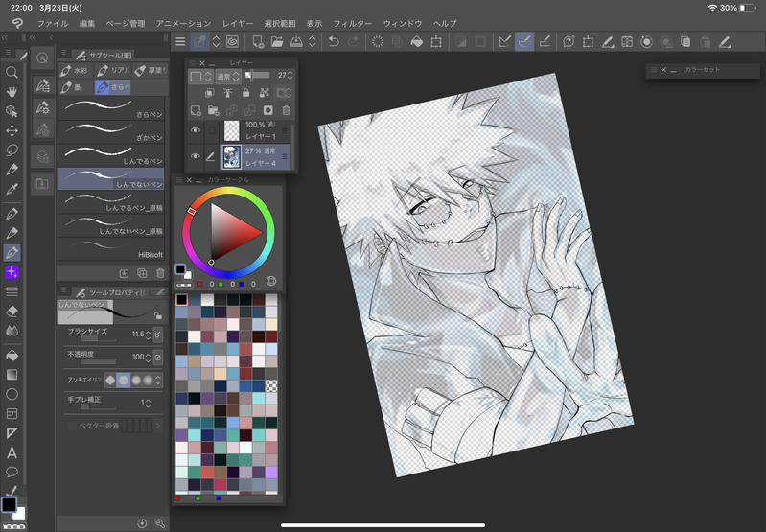Click the Delete layer trash icon
Image resolution: width=766 pixels, height=532 pixels.
[287, 110]
